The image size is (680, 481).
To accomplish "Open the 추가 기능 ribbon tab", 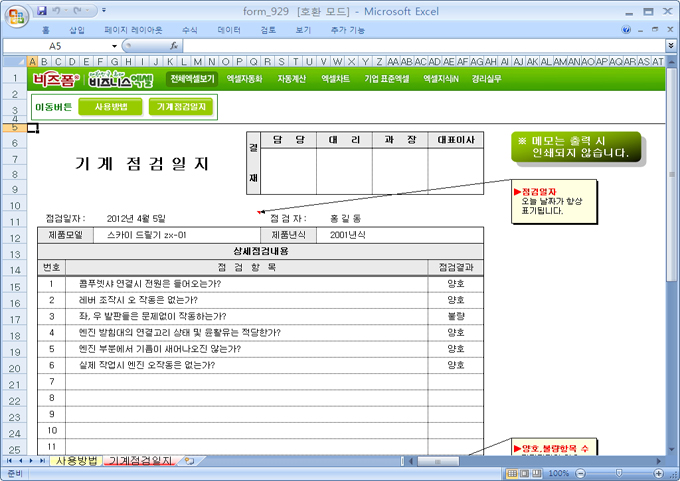I will [347, 30].
